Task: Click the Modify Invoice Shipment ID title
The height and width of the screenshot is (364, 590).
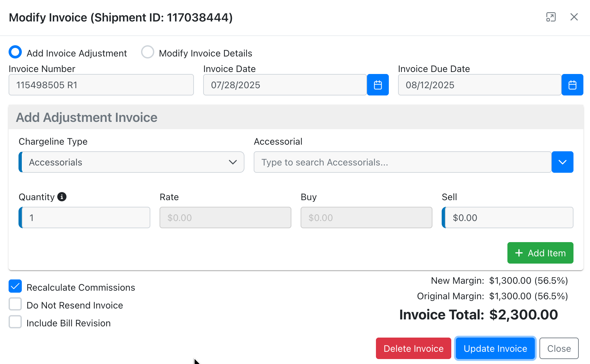Action: click(121, 18)
